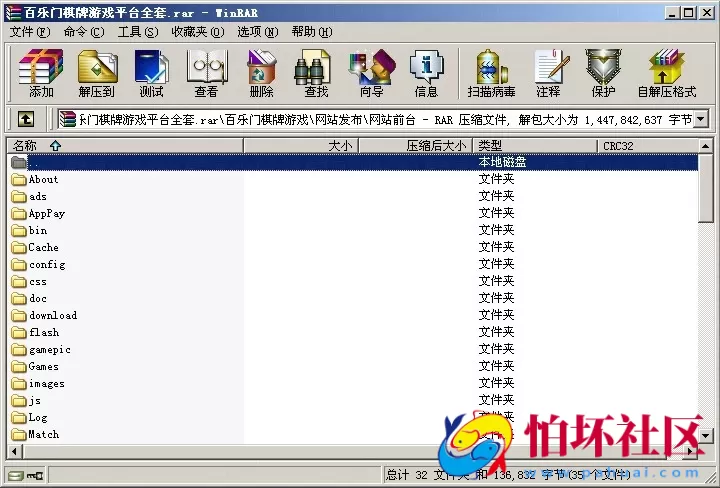Image resolution: width=720 pixels, height=488 pixels.
Task: Select the gamepic folder icon
Action: pyautogui.click(x=19, y=349)
